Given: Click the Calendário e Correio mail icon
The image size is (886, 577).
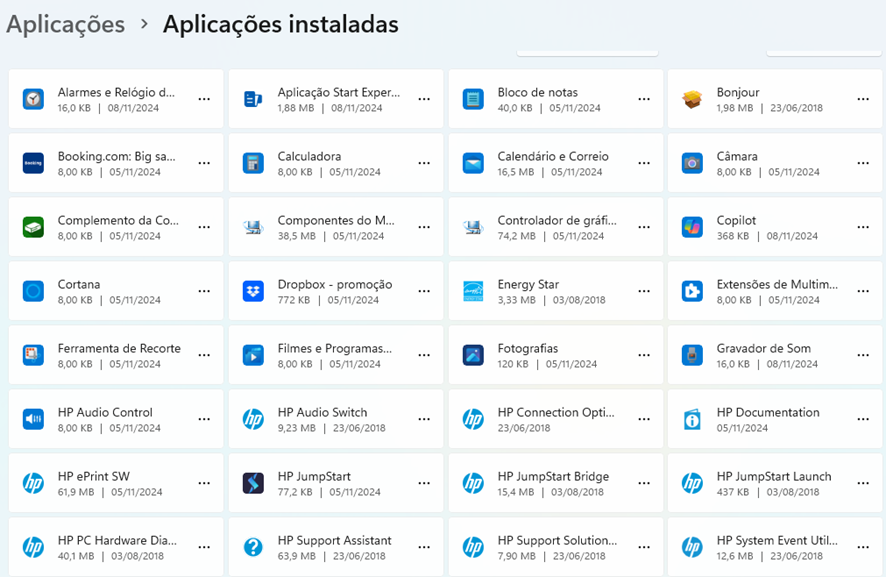Looking at the screenshot, I should click(473, 163).
